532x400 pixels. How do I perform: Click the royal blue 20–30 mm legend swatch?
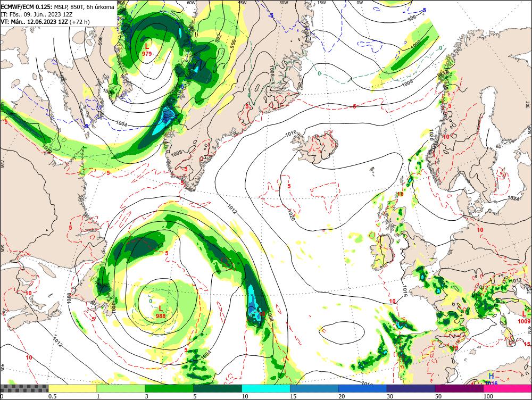point(363,388)
